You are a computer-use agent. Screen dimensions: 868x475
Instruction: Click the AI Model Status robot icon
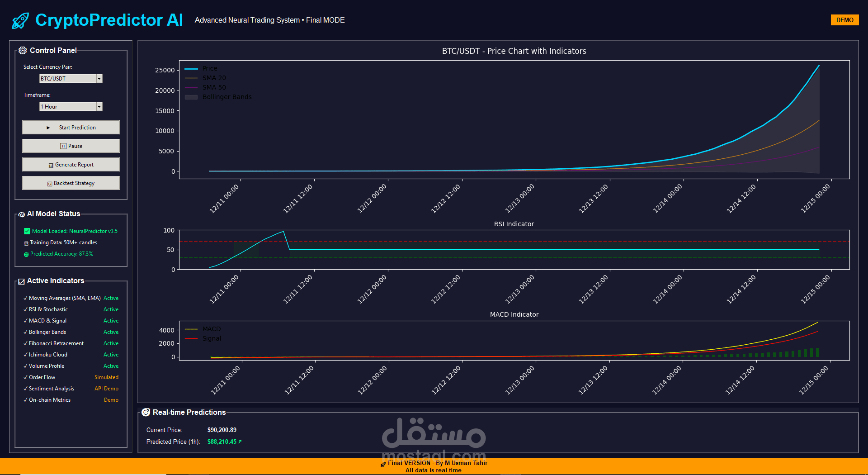pos(21,214)
